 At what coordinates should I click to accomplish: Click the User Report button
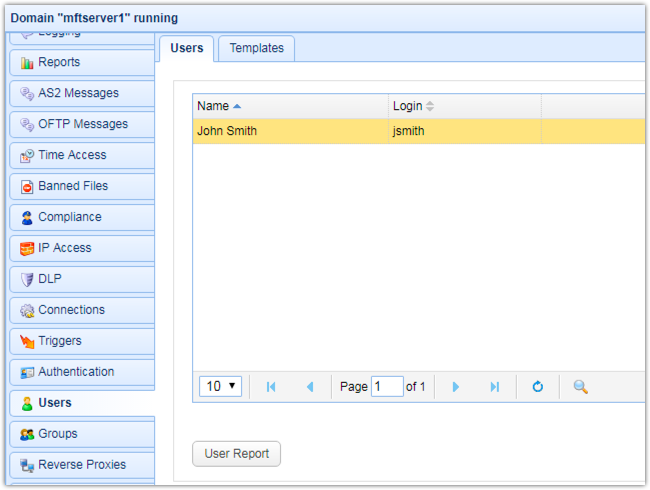(x=236, y=454)
